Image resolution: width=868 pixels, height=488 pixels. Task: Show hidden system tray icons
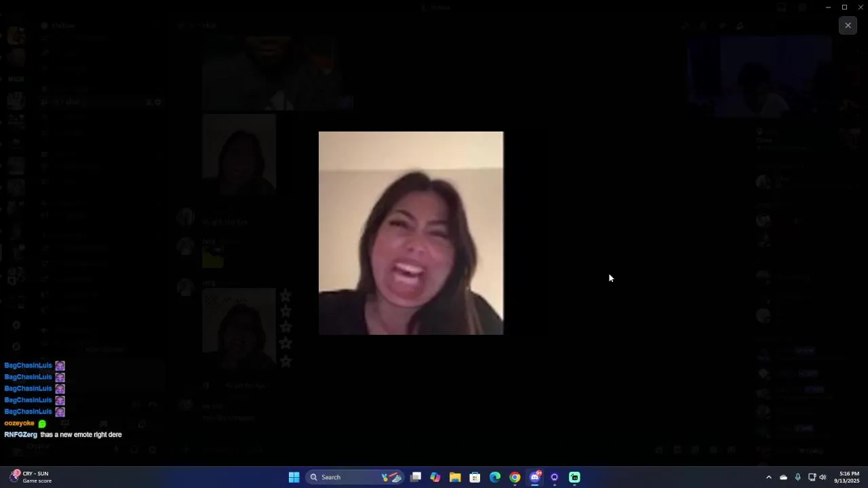768,477
